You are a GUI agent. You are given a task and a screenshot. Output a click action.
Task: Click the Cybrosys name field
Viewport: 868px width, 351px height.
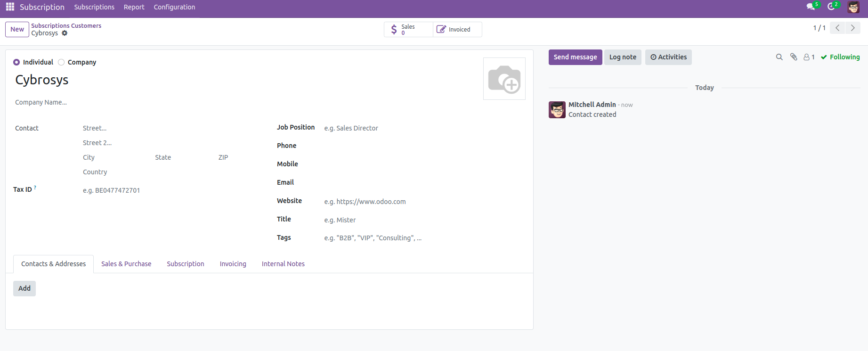click(245, 80)
